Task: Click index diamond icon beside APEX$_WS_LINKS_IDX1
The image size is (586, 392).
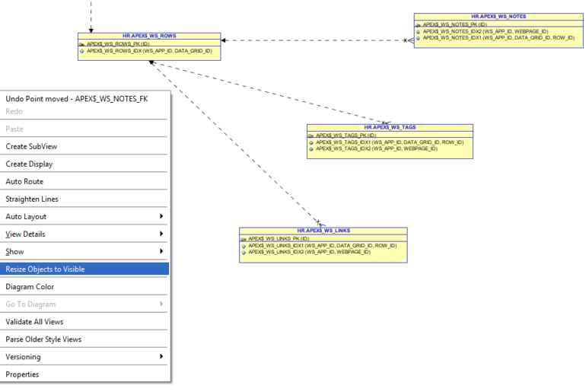Action: click(244, 246)
